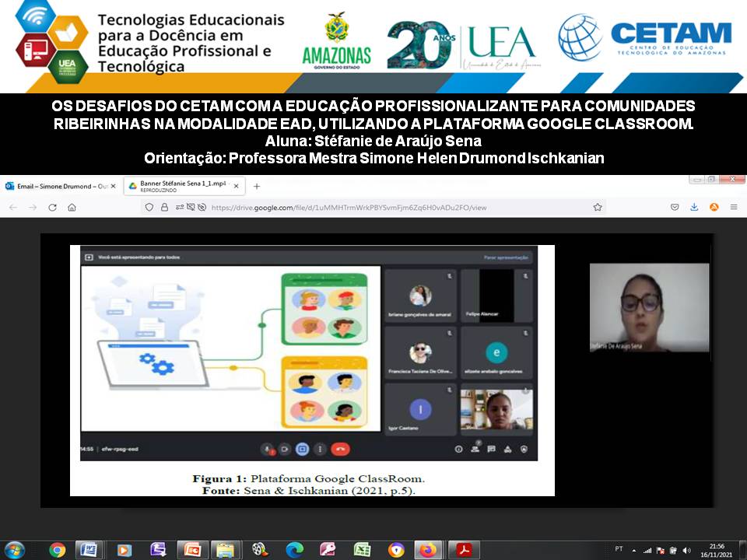Open the orange Avast extension icon
This screenshot has width=747, height=560.
point(714,207)
